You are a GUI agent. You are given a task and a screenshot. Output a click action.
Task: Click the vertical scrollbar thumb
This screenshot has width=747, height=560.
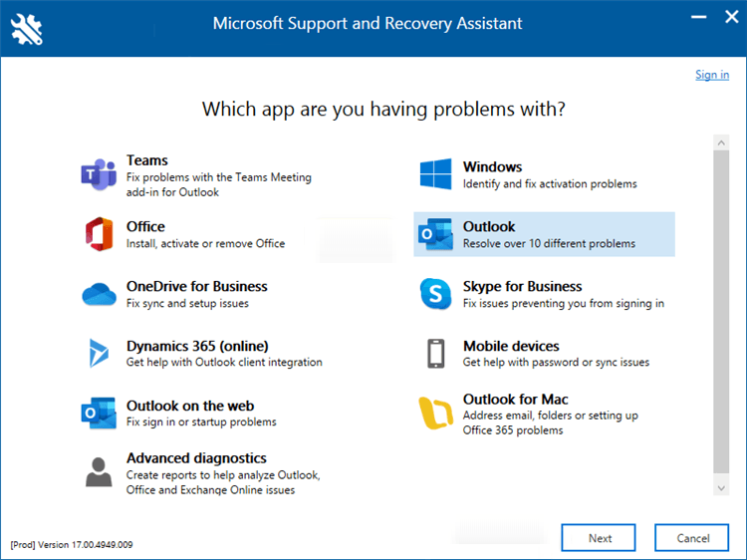(x=721, y=312)
